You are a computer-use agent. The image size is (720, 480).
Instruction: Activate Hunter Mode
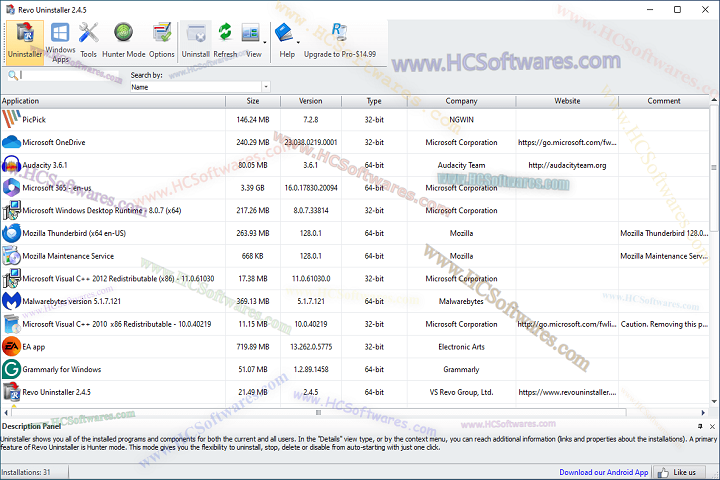click(124, 42)
